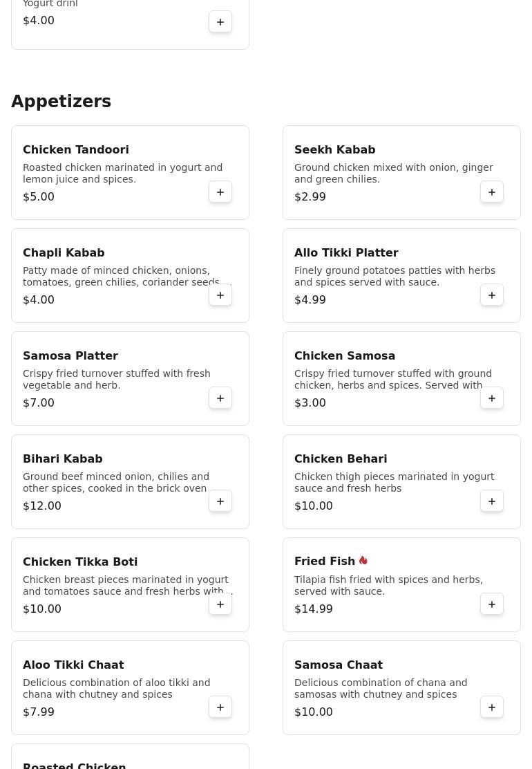Add Samosa Chaat with plus button
Image resolution: width=532 pixels, height=769 pixels.
tap(492, 707)
